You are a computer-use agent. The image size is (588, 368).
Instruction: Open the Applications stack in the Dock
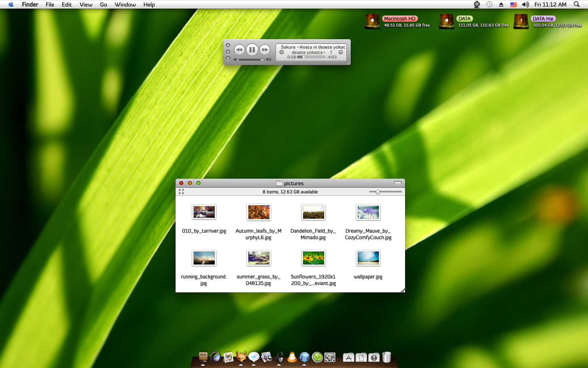click(x=348, y=357)
